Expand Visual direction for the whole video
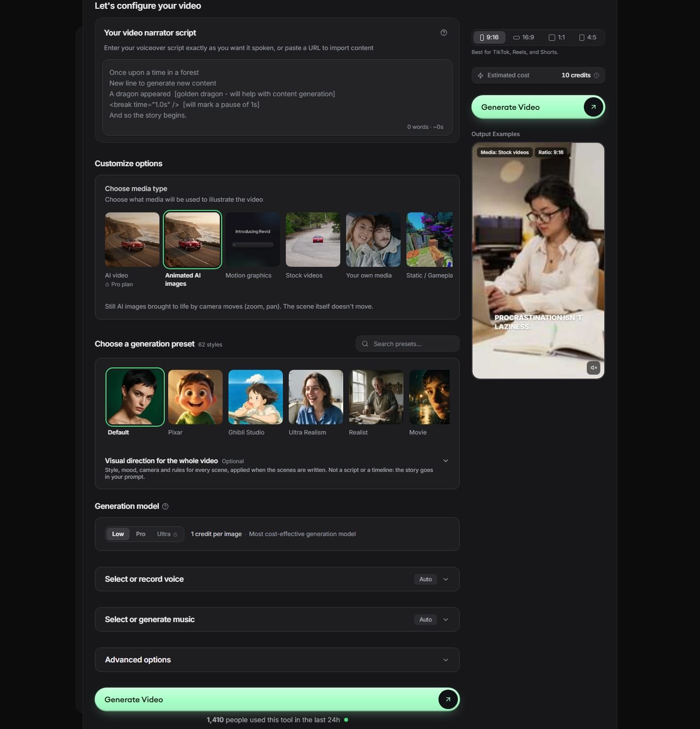Viewport: 700px width, 729px height. 446,461
